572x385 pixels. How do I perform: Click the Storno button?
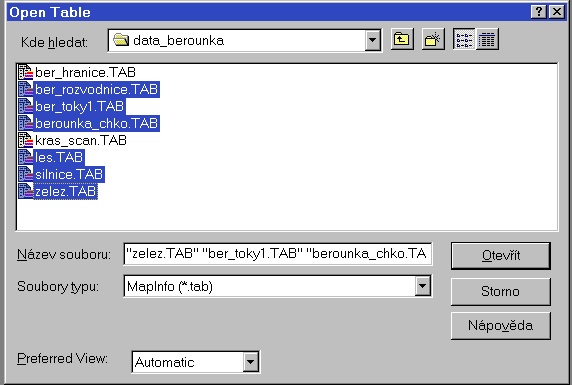(501, 291)
